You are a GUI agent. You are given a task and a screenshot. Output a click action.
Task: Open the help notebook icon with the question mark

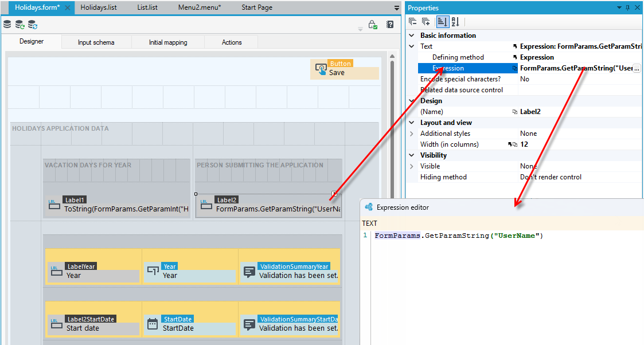coord(390,25)
